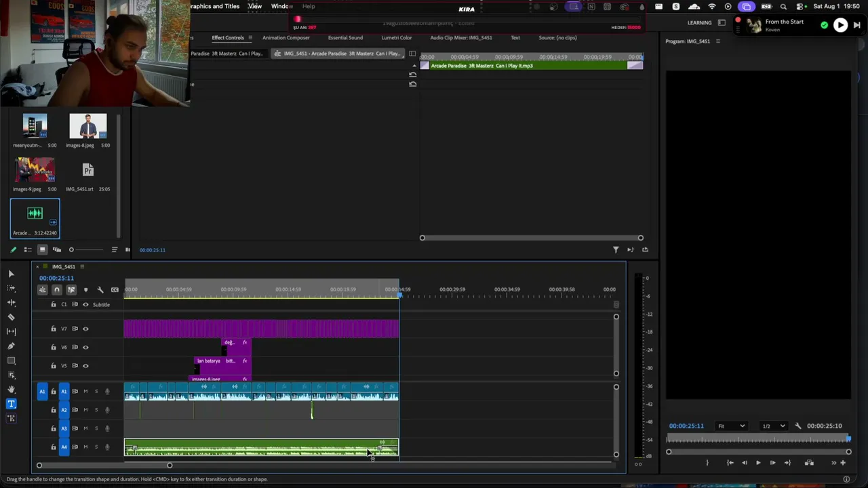
Task: Select the Track Select Forward tool
Action: 11,288
